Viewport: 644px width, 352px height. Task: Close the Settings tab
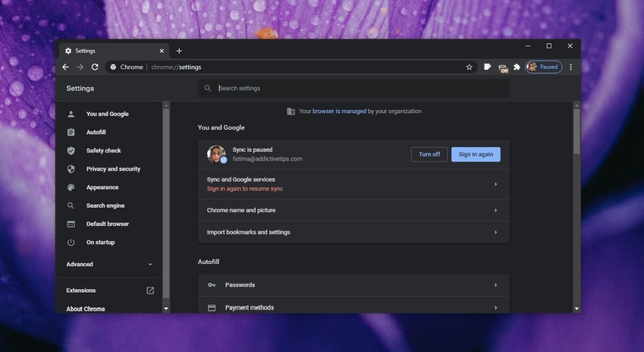(162, 51)
